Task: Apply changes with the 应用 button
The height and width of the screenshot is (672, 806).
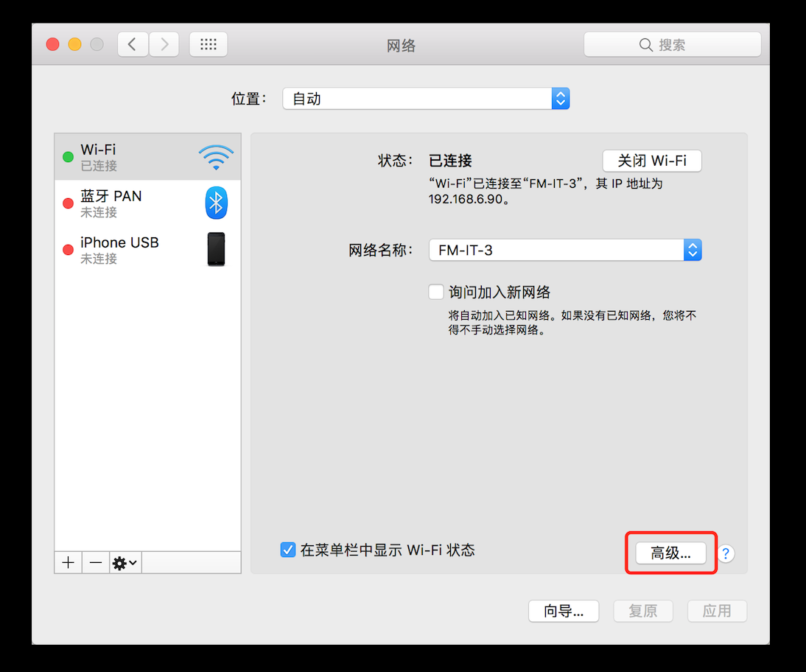Action: [717, 611]
